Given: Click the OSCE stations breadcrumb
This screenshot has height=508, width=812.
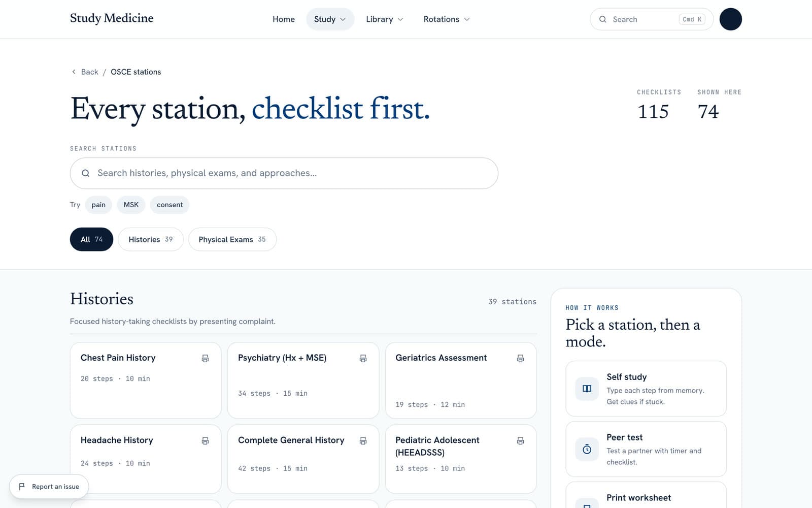Looking at the screenshot, I should point(136,72).
